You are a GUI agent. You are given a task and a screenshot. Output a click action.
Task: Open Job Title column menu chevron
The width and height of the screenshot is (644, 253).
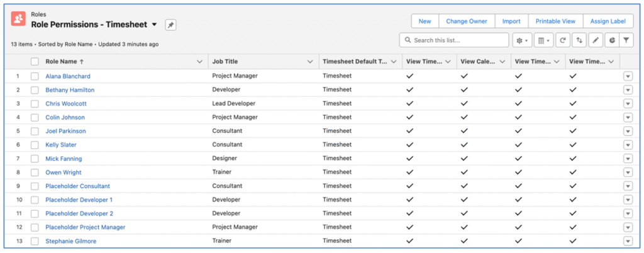tap(310, 62)
